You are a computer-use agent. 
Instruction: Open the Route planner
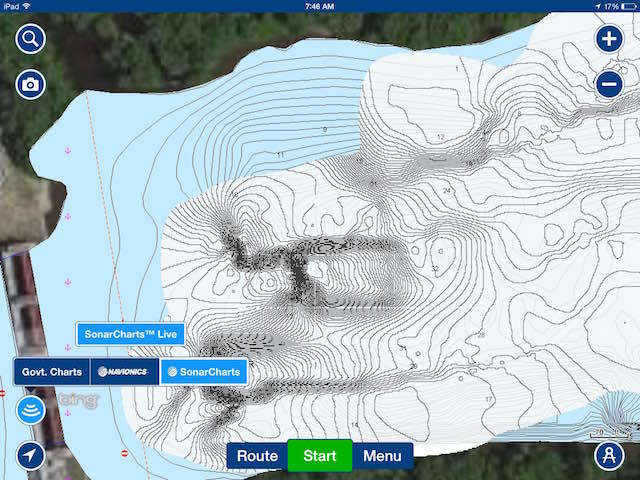click(257, 456)
